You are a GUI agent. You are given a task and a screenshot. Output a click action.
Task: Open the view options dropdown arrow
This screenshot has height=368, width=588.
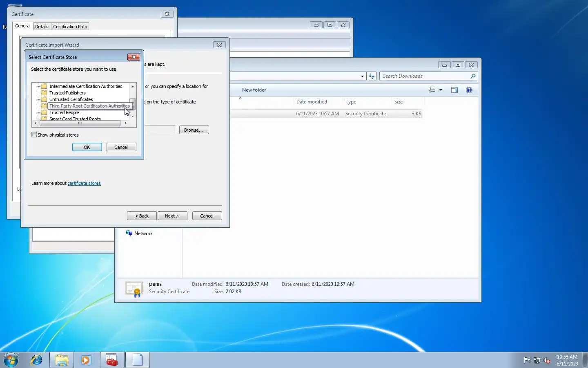click(441, 90)
